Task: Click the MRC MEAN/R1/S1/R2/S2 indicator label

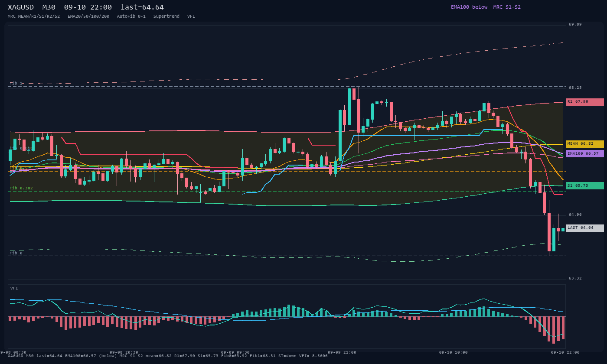Action: click(x=34, y=16)
